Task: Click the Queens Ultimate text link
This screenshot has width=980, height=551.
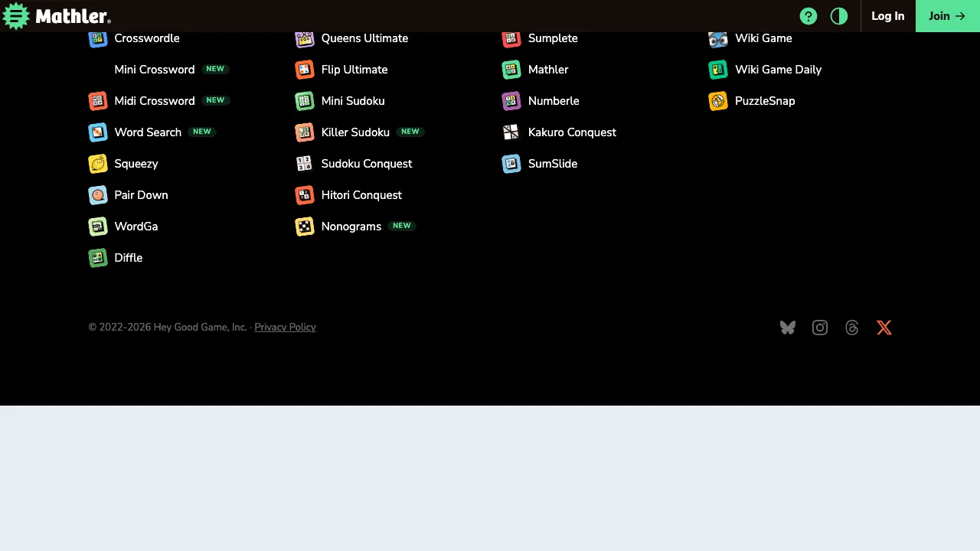Action: (364, 38)
